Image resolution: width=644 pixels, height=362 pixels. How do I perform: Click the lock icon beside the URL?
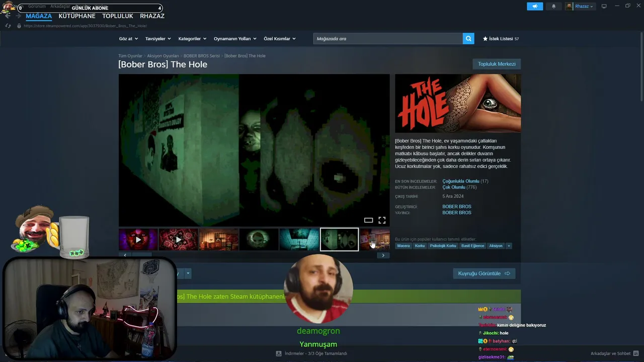click(x=19, y=26)
